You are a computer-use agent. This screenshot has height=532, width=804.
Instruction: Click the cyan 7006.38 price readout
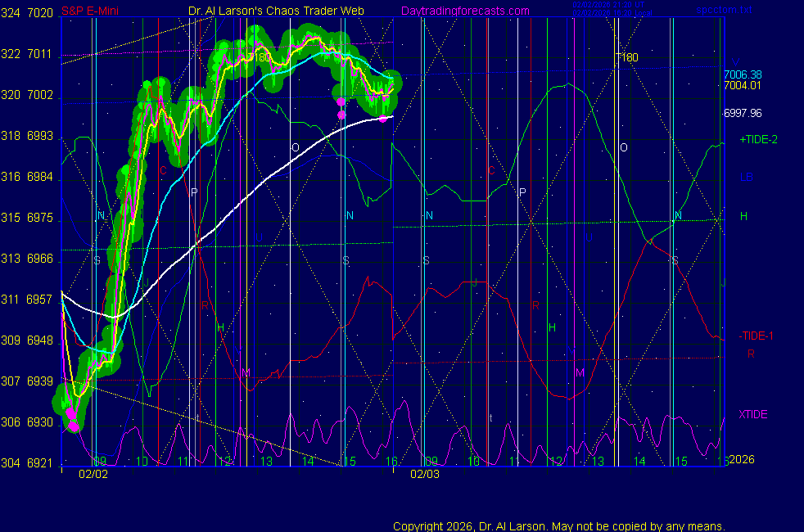[742, 74]
